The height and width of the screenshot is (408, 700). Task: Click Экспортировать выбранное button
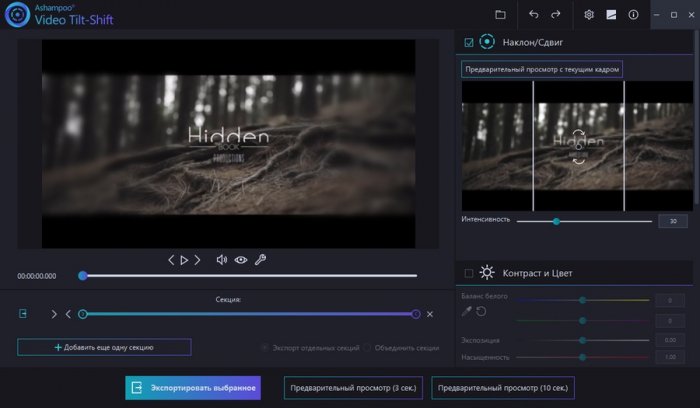click(x=193, y=387)
